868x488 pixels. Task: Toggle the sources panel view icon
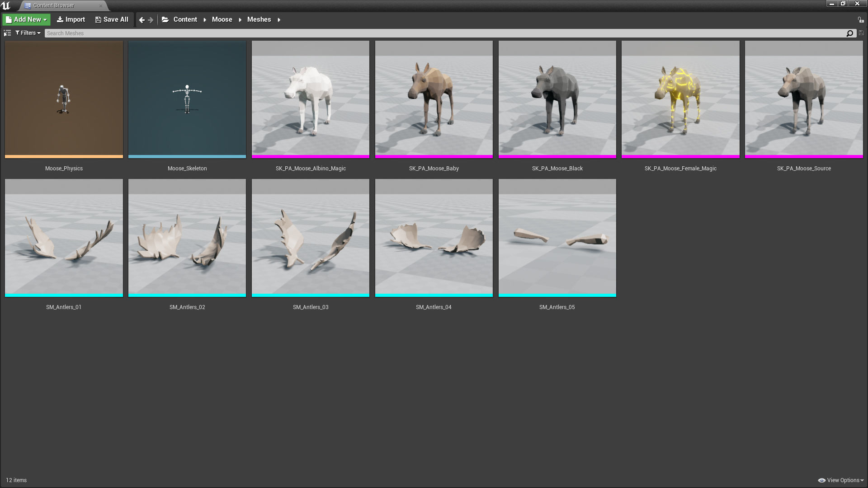tap(7, 33)
